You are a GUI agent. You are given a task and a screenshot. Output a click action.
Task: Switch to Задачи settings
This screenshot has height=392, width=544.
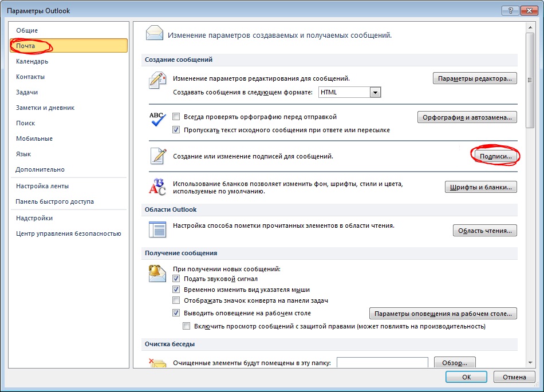click(x=68, y=92)
